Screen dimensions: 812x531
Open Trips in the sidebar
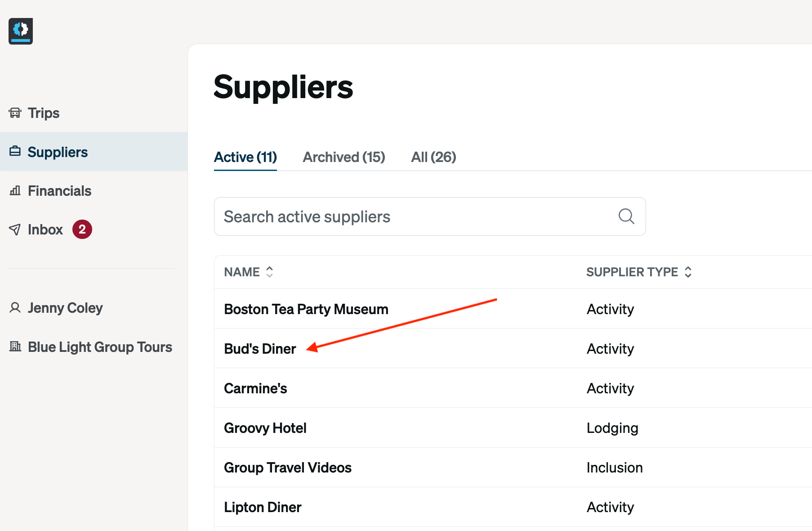point(44,113)
